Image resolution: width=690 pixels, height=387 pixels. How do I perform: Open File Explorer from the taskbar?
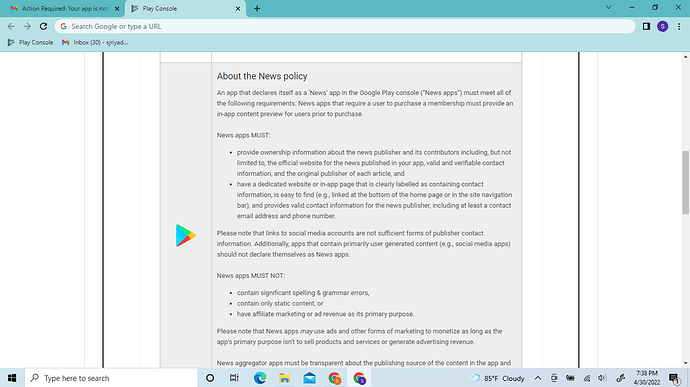click(284, 378)
